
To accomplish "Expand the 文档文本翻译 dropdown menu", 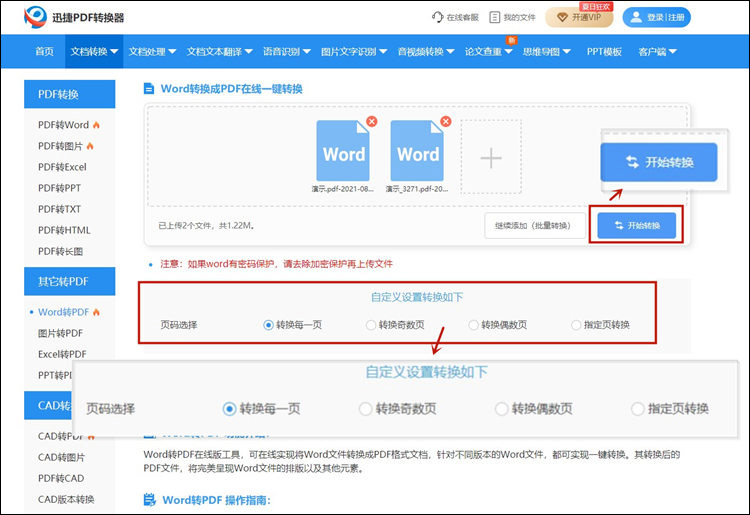I will coord(219,51).
